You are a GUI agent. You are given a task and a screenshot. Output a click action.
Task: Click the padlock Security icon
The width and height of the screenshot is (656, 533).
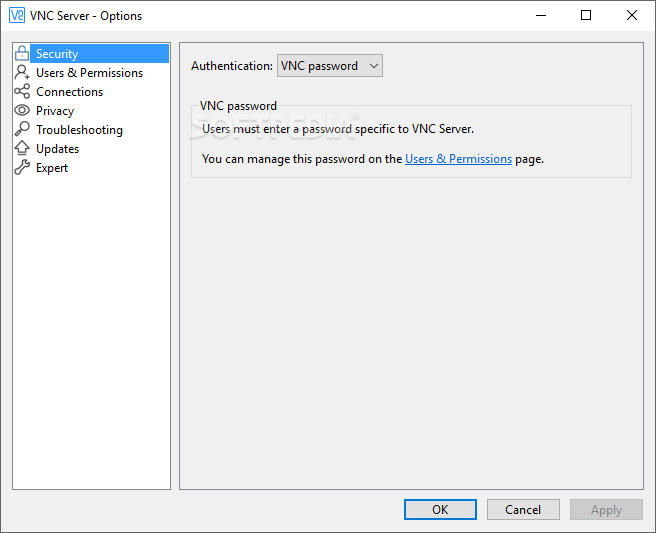pos(22,54)
